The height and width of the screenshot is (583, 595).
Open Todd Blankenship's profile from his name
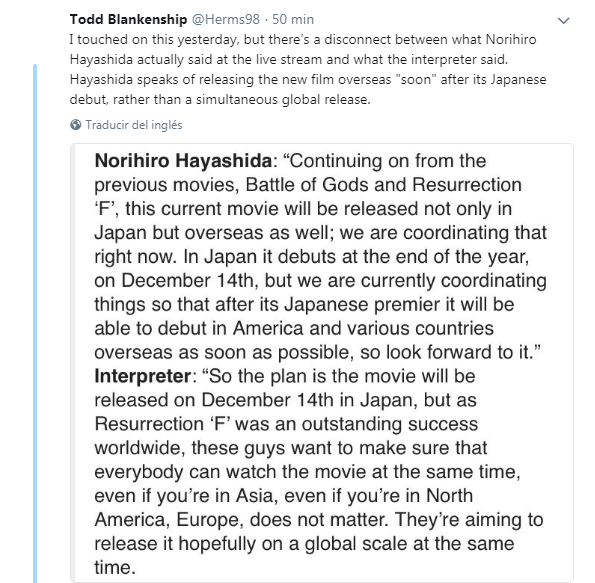(128, 19)
